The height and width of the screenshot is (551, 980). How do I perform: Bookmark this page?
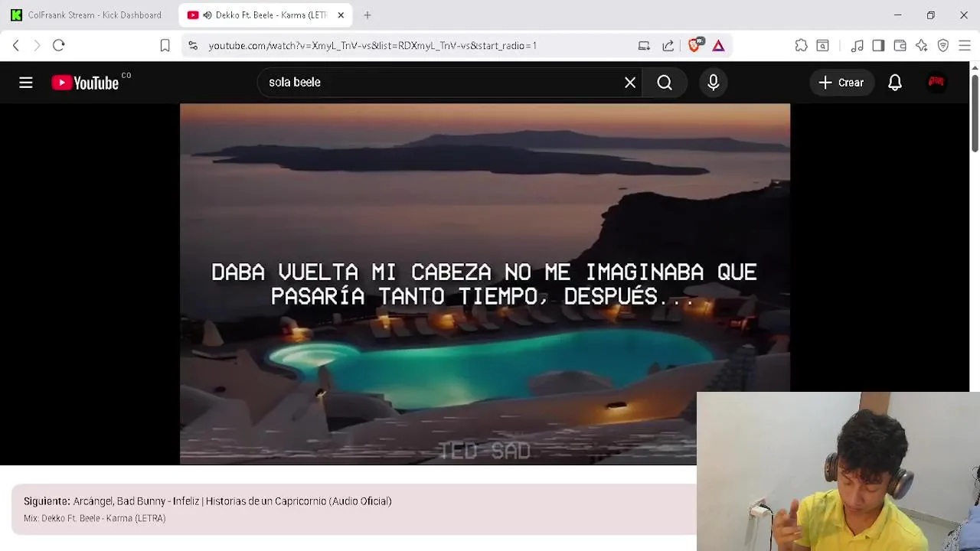(165, 46)
